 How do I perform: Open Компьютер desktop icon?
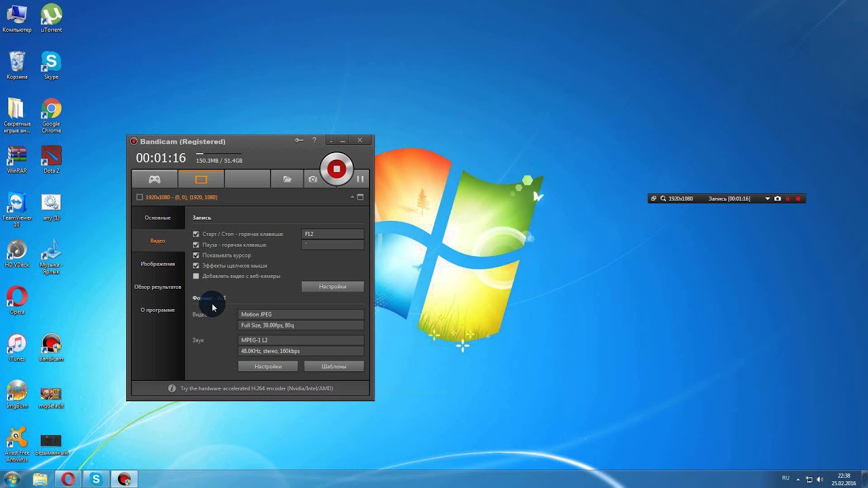[17, 18]
